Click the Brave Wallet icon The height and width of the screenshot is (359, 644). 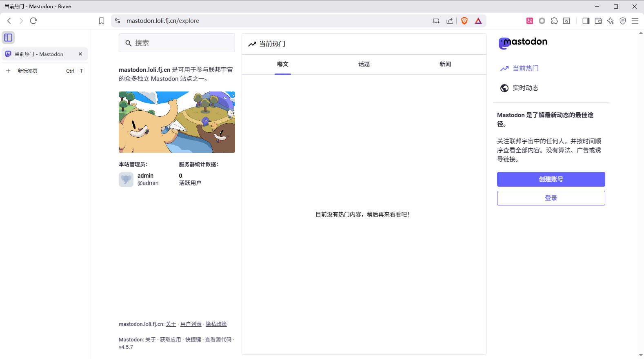click(598, 21)
